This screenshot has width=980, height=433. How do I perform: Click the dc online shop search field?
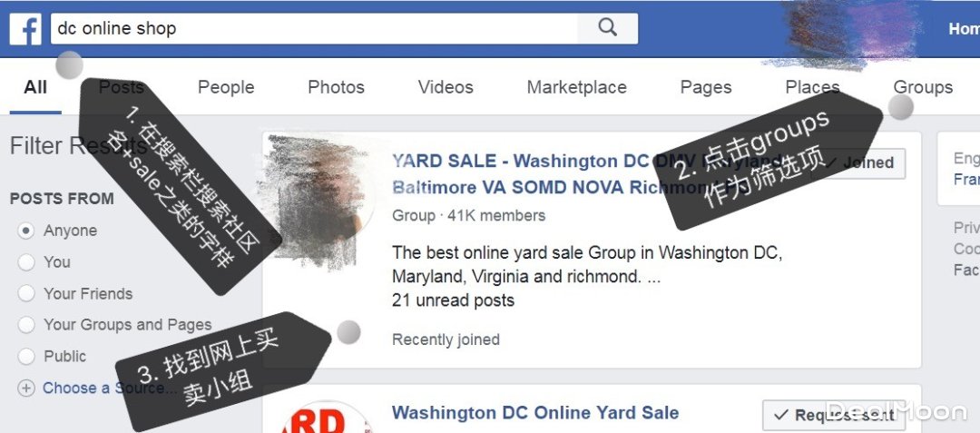(x=314, y=29)
